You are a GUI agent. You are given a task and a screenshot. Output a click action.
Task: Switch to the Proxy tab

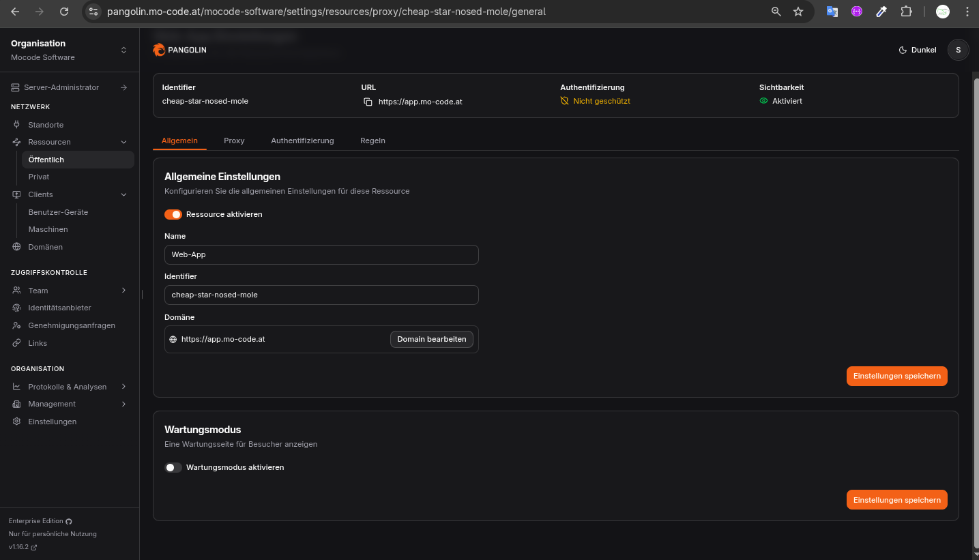click(x=234, y=141)
